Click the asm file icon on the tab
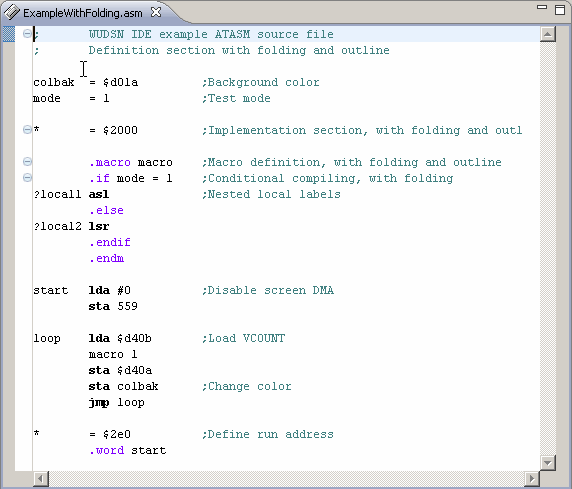This screenshot has width=572, height=489. point(12,12)
